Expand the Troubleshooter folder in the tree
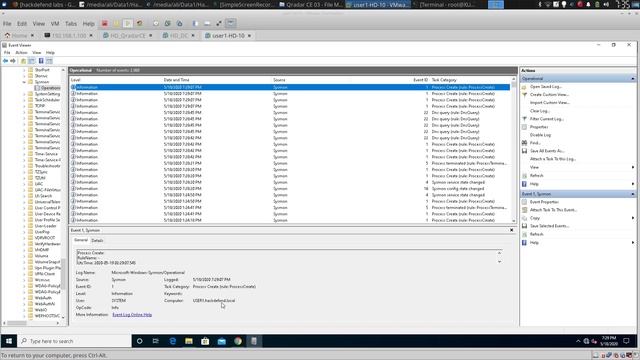Viewport: 640px width, 360px height. 24,166
